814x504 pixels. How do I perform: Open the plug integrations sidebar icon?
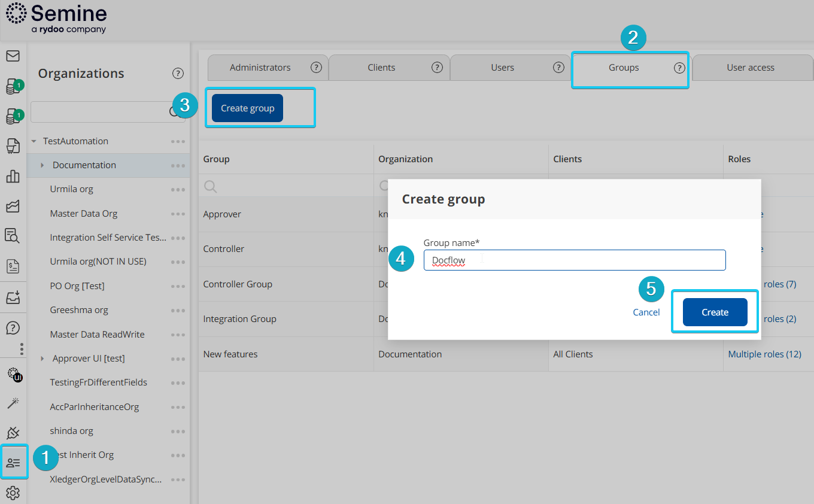click(13, 433)
